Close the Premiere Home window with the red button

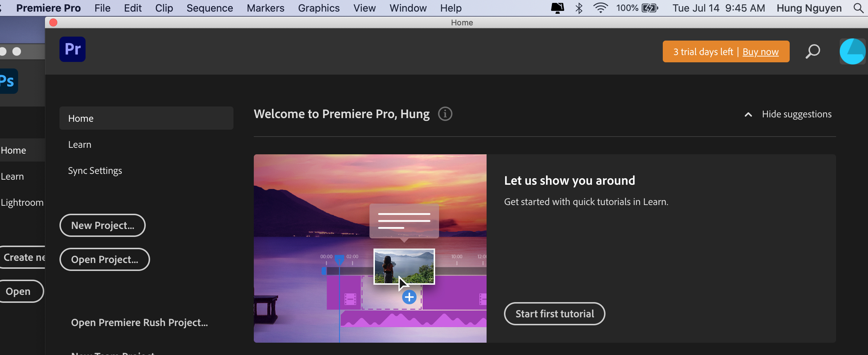tap(53, 22)
